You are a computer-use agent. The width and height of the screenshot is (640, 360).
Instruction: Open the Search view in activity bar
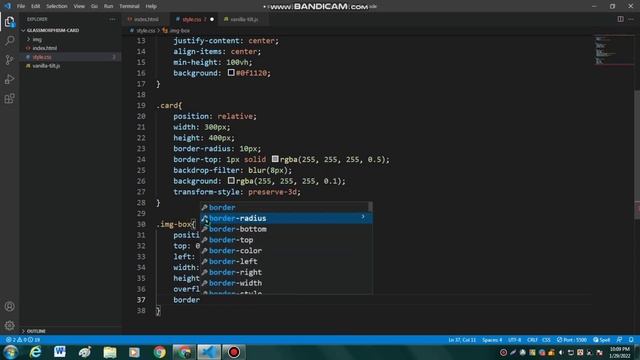9,40
